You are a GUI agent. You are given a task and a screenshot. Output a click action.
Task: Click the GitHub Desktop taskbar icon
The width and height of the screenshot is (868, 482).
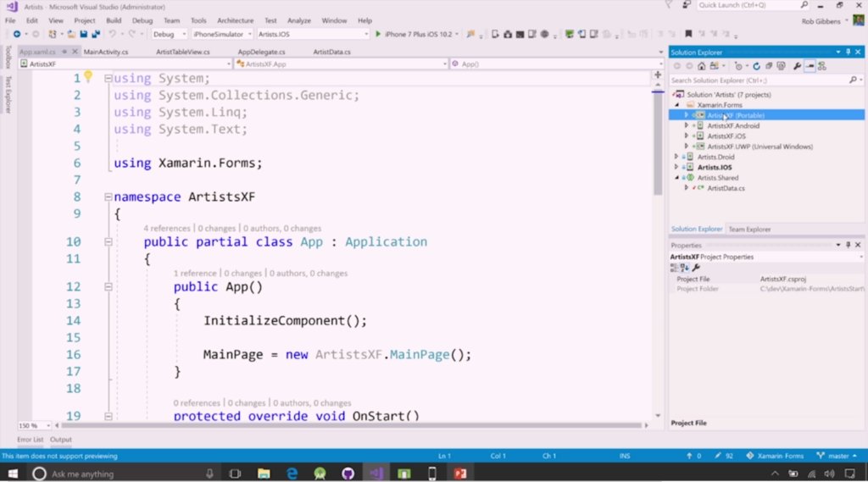click(x=348, y=474)
